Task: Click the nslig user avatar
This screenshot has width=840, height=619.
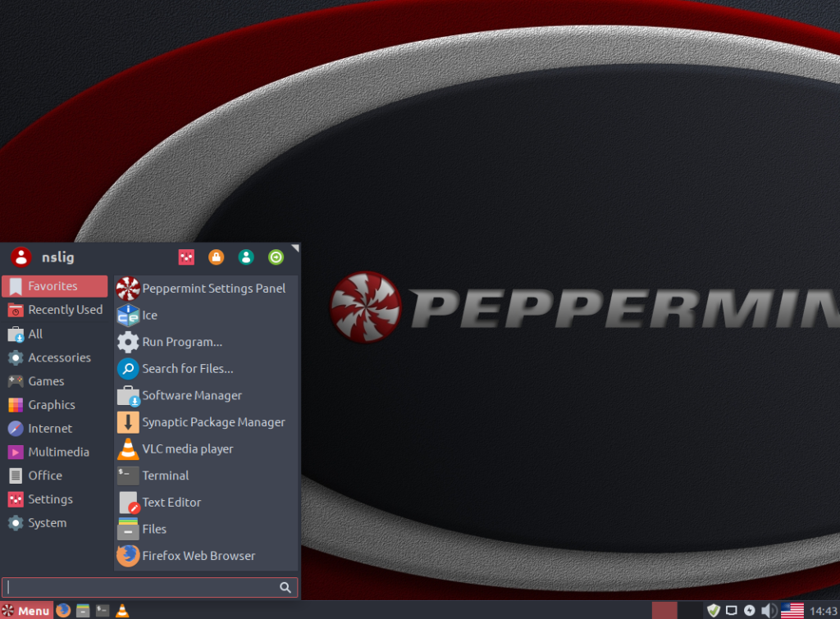Action: [x=21, y=257]
